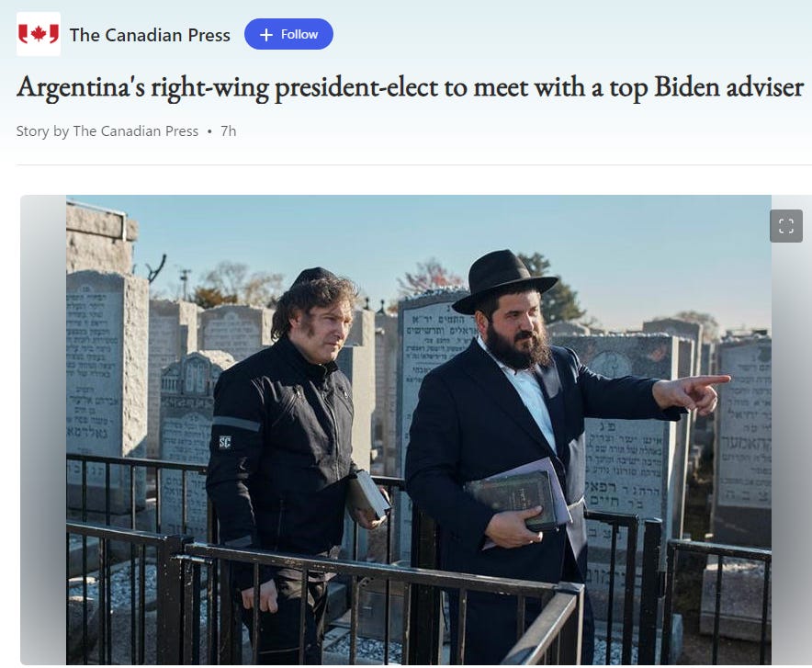Follow The Canadian Press publisher

click(x=288, y=34)
